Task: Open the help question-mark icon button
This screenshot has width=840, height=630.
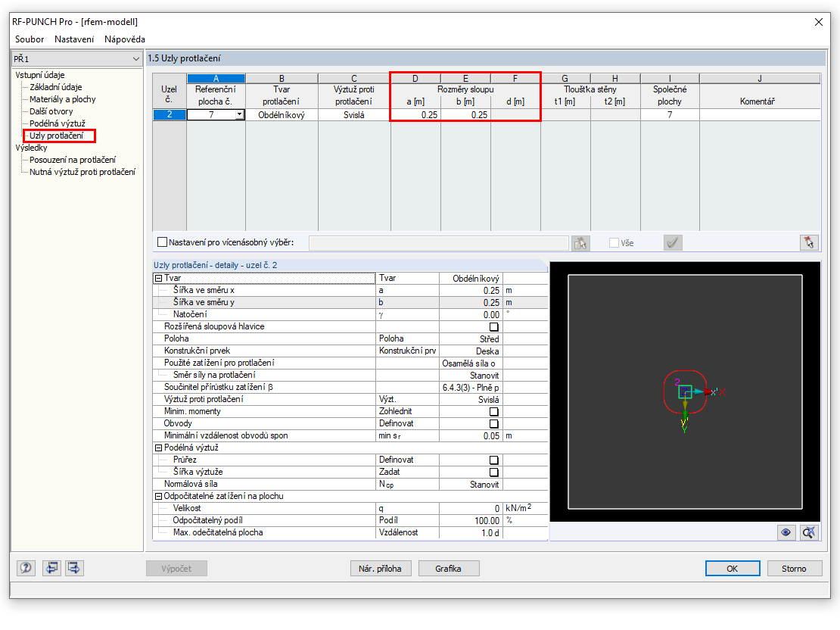Action: point(26,568)
